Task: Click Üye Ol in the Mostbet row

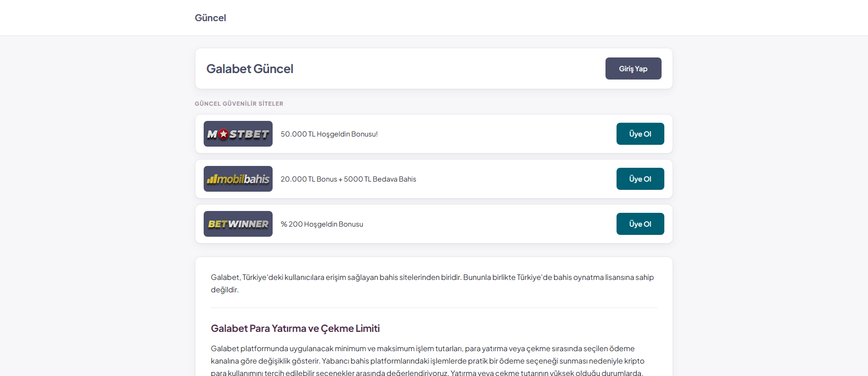Action: point(640,134)
